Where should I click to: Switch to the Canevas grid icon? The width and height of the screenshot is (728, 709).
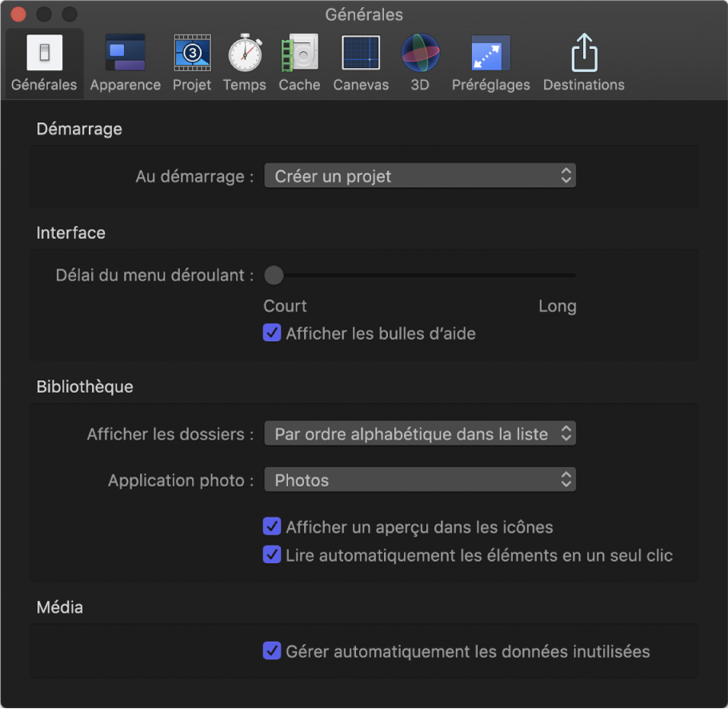point(361,53)
